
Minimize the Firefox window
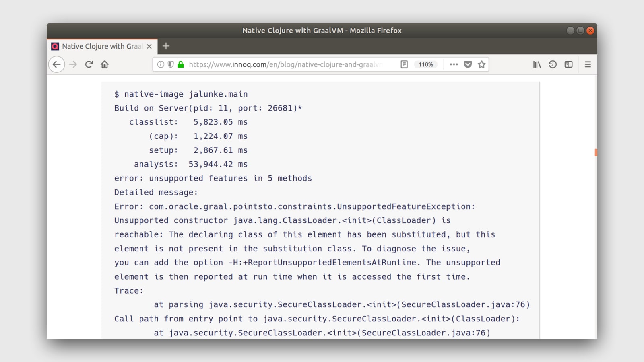(x=570, y=31)
